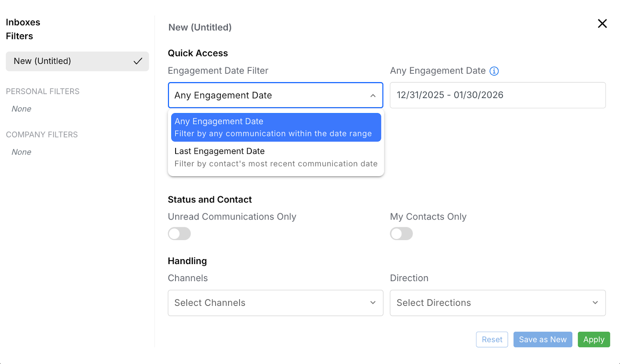This screenshot has width=620, height=364.
Task: Enable the My Contacts Only toggle
Action: (x=401, y=234)
